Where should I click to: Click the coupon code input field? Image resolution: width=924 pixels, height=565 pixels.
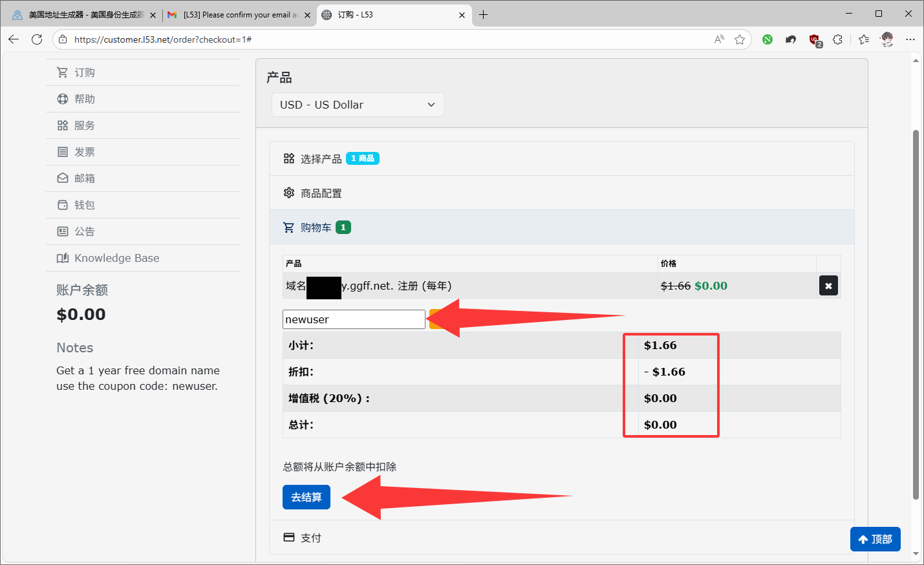(353, 319)
